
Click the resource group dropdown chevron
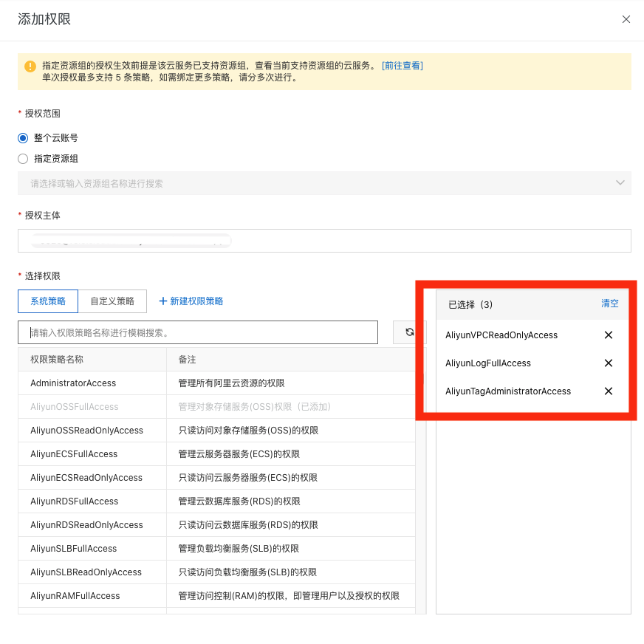(x=620, y=182)
